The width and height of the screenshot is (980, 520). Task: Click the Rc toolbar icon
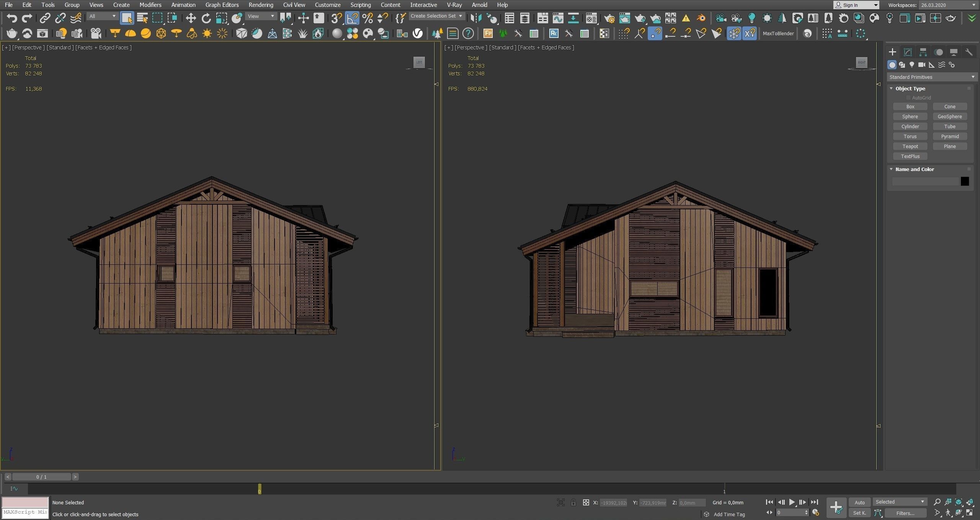(x=554, y=34)
